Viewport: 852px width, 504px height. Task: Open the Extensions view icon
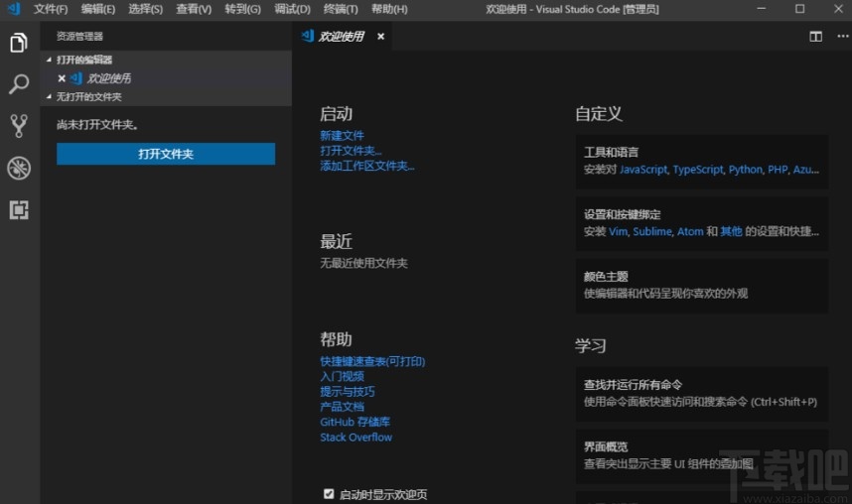[19, 209]
